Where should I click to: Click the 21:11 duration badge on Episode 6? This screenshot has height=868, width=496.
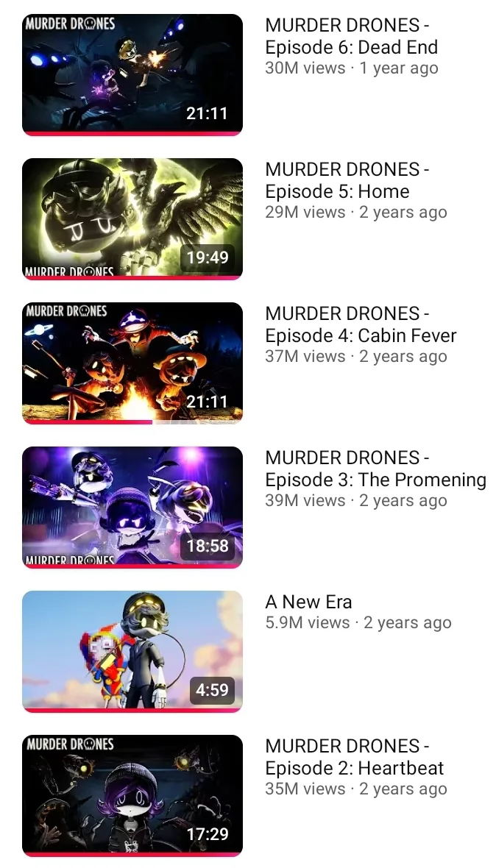click(x=207, y=113)
